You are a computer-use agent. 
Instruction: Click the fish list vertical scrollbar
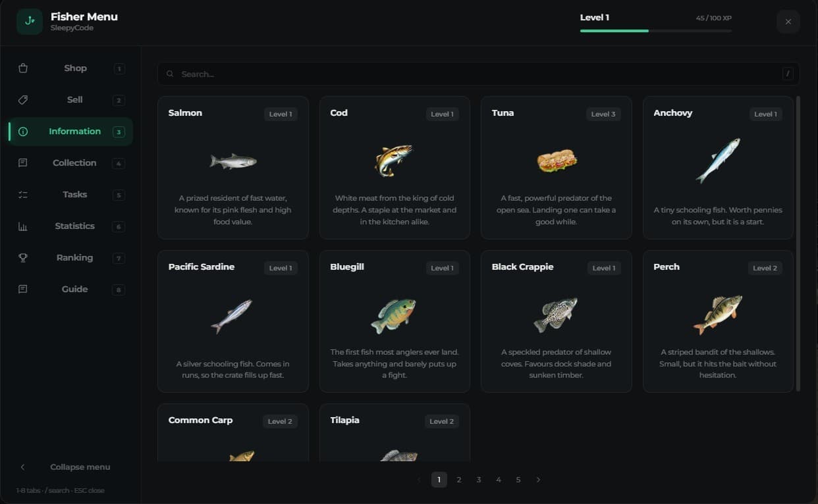798,243
